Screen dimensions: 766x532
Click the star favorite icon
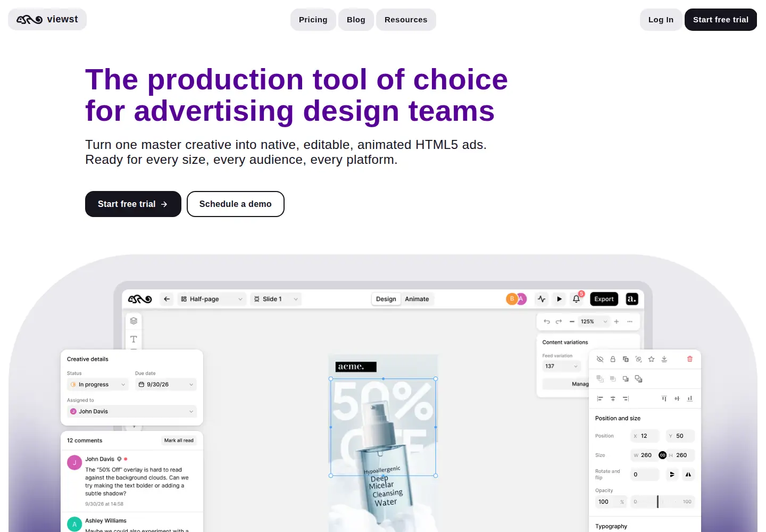click(651, 359)
